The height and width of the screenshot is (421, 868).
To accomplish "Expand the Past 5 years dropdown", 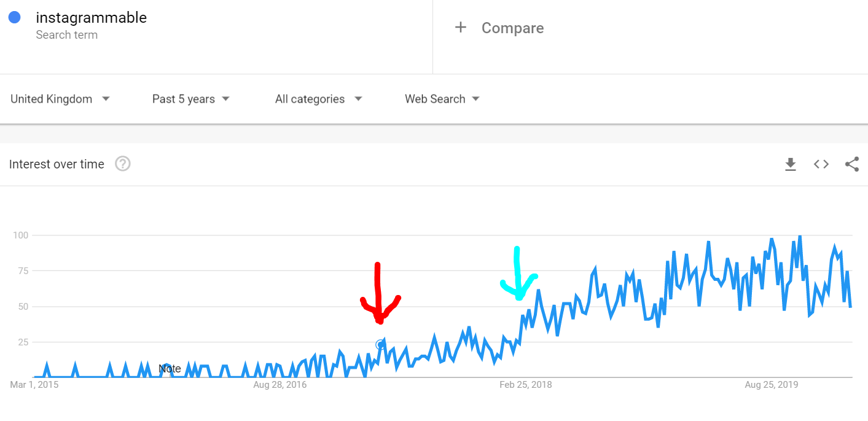I will point(191,99).
